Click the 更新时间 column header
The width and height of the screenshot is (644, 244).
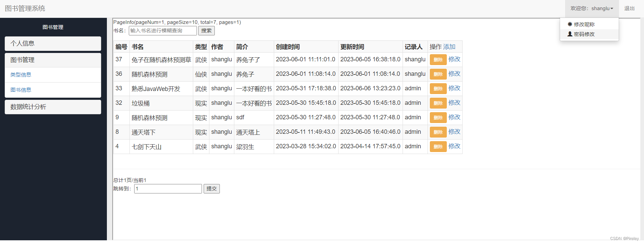point(370,47)
